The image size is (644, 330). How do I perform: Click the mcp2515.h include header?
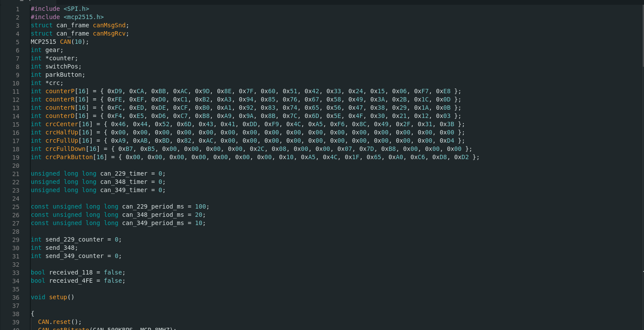84,17
